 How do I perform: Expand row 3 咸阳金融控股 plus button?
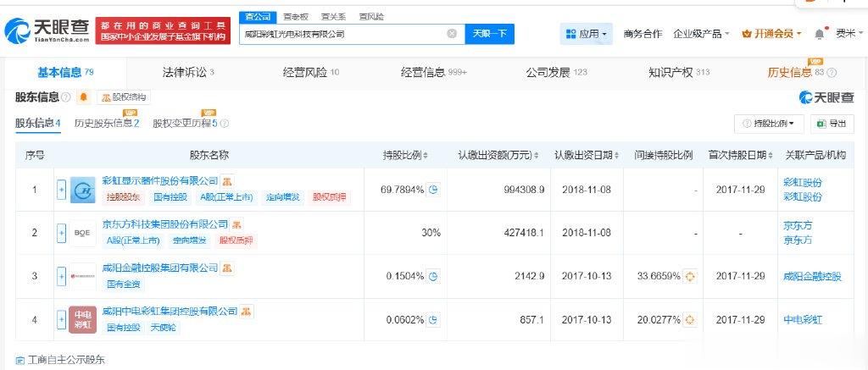[61, 276]
